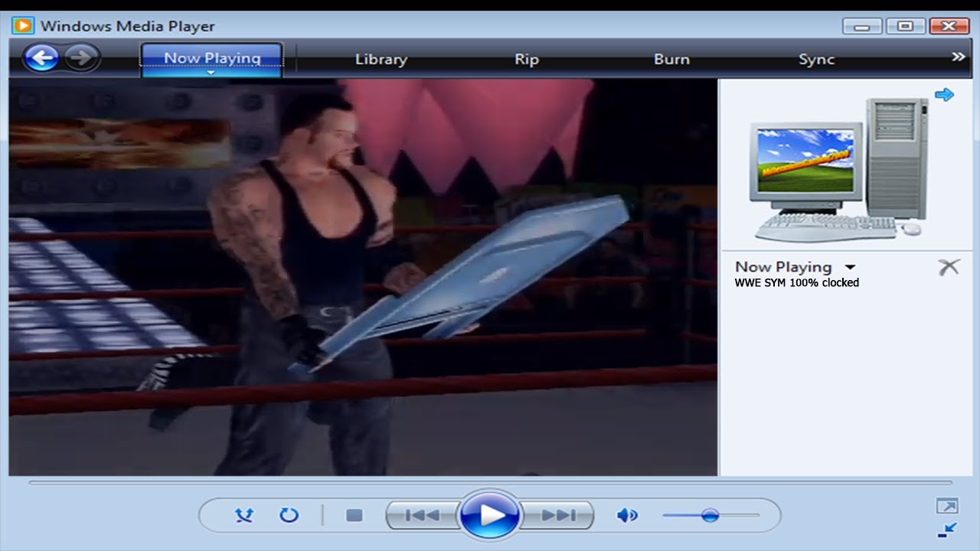
Task: Switch to the Library tab
Action: 381,59
